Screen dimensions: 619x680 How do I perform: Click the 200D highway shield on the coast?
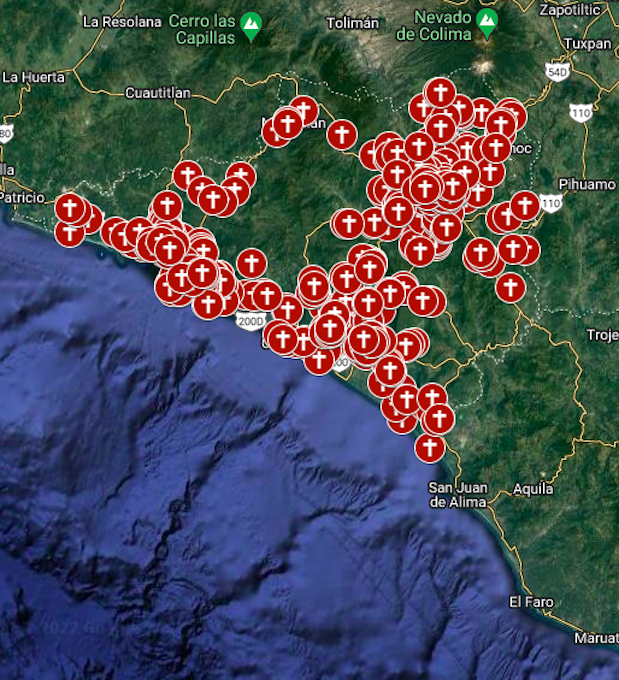coord(251,323)
